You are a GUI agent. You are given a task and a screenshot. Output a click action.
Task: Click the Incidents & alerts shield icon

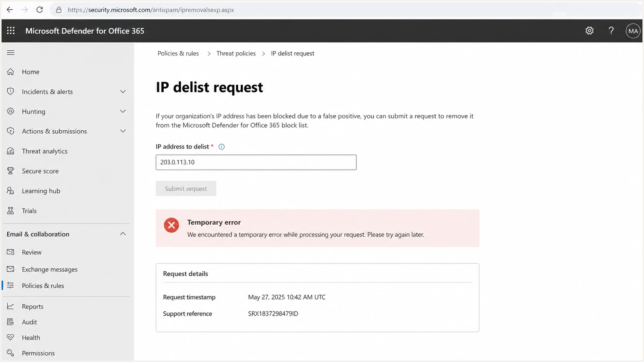pos(11,92)
